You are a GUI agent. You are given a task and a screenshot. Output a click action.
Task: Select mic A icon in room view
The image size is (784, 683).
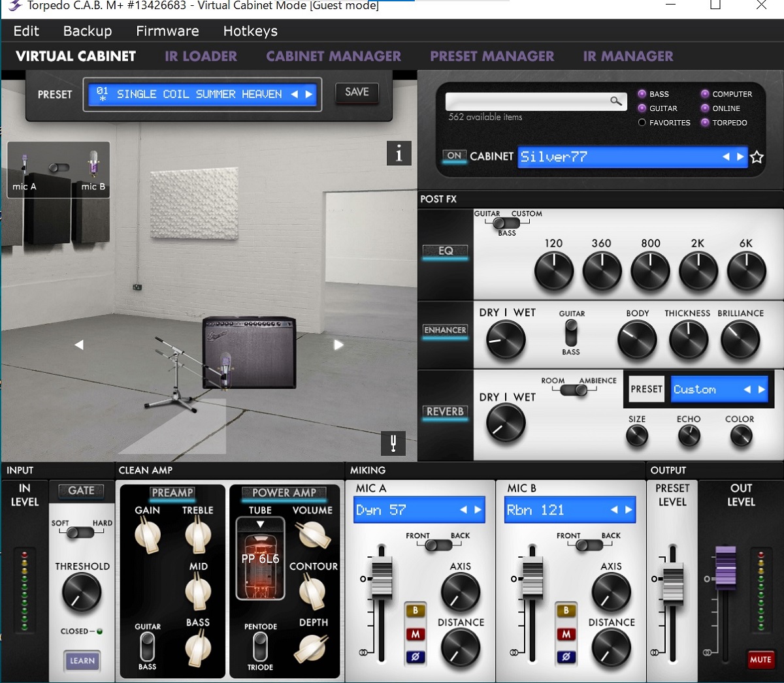point(25,166)
